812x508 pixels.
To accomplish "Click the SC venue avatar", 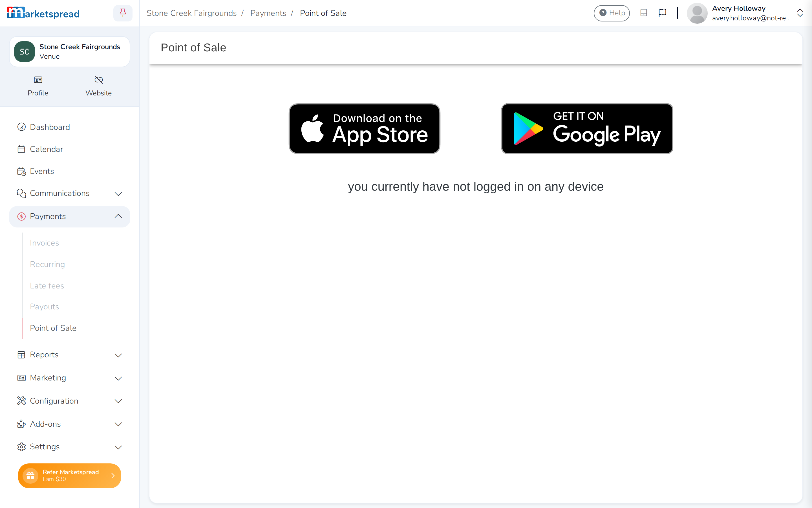I will pyautogui.click(x=25, y=51).
